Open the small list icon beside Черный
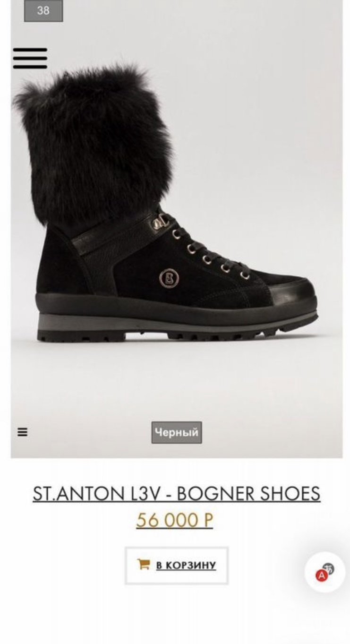Viewport: 350px width, 644px height. [22, 432]
